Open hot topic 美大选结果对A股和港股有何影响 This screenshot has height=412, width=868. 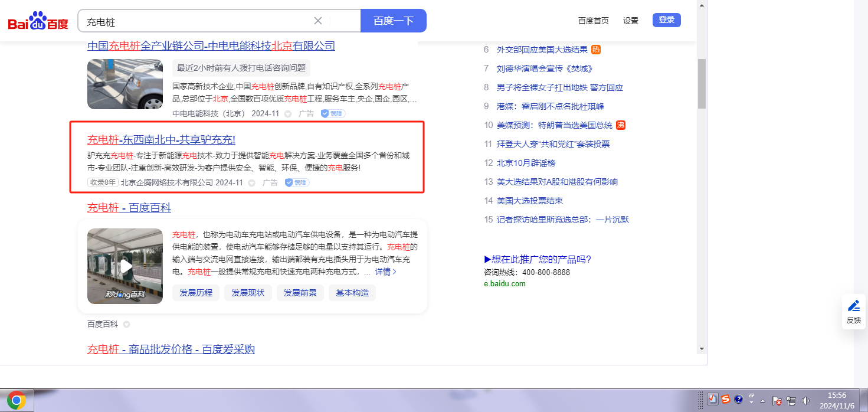click(557, 182)
